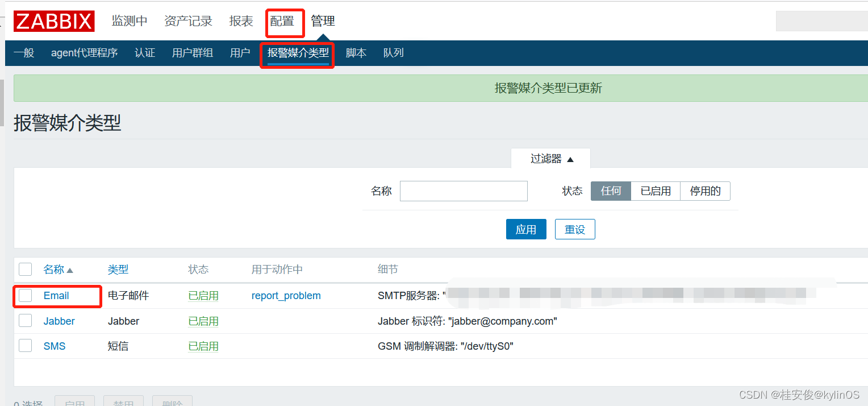Open the report_problem action link
Image resolution: width=868 pixels, height=406 pixels.
286,296
